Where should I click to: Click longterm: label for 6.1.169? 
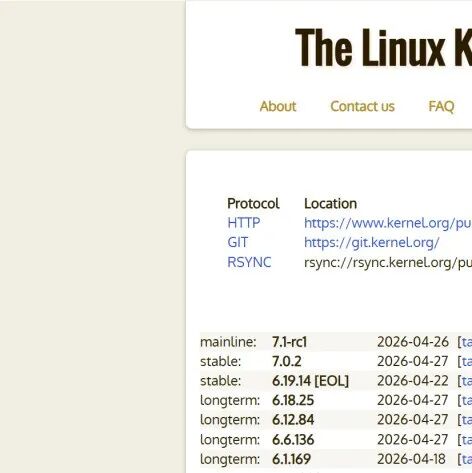(x=230, y=459)
